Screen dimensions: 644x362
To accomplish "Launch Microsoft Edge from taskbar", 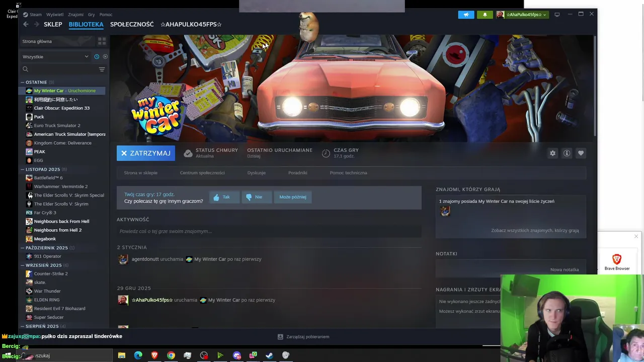I will 138,355.
